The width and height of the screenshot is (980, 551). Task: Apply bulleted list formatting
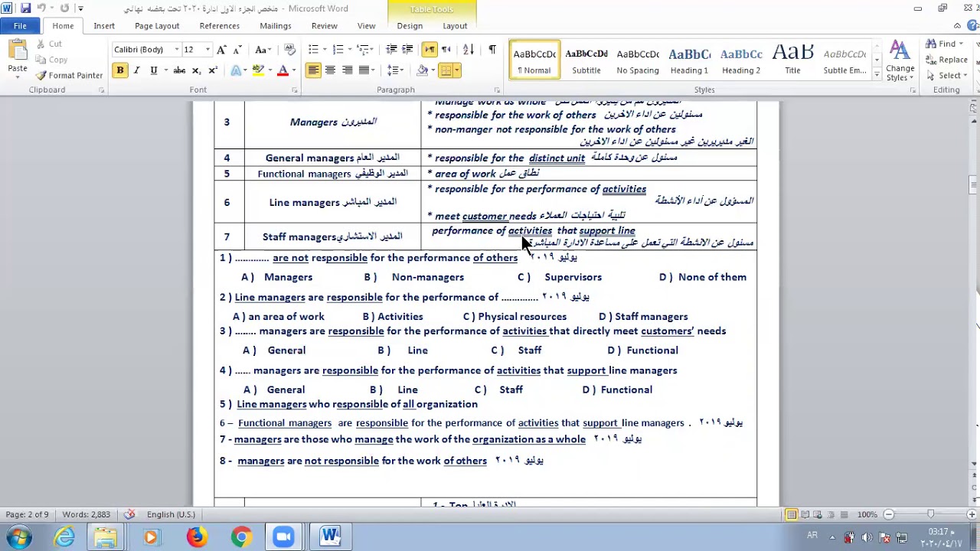tap(313, 50)
